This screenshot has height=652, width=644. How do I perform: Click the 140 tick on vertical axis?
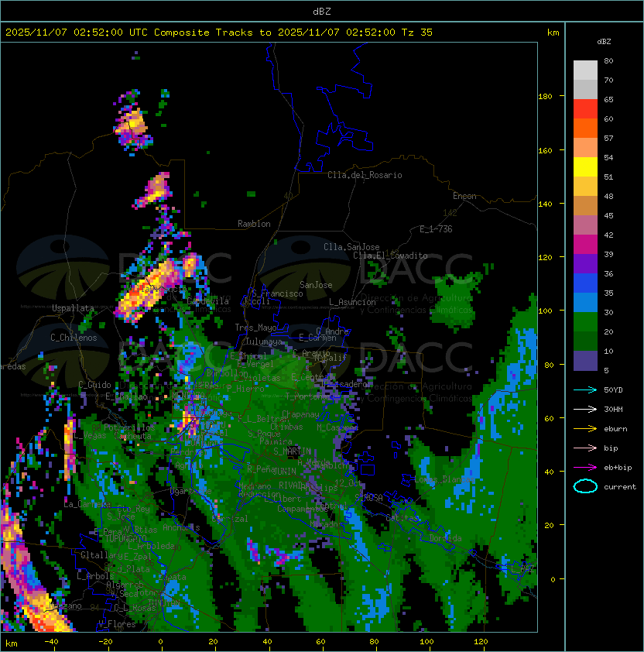point(545,204)
